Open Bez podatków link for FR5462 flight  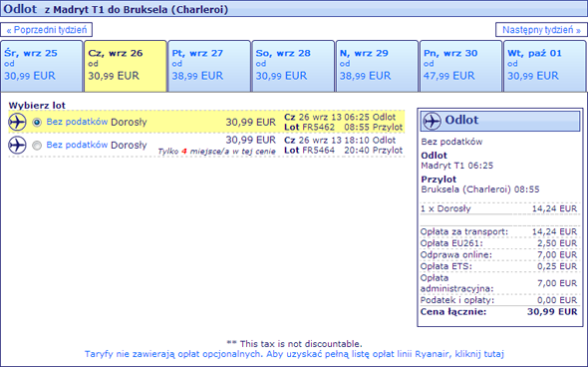pyautogui.click(x=77, y=122)
